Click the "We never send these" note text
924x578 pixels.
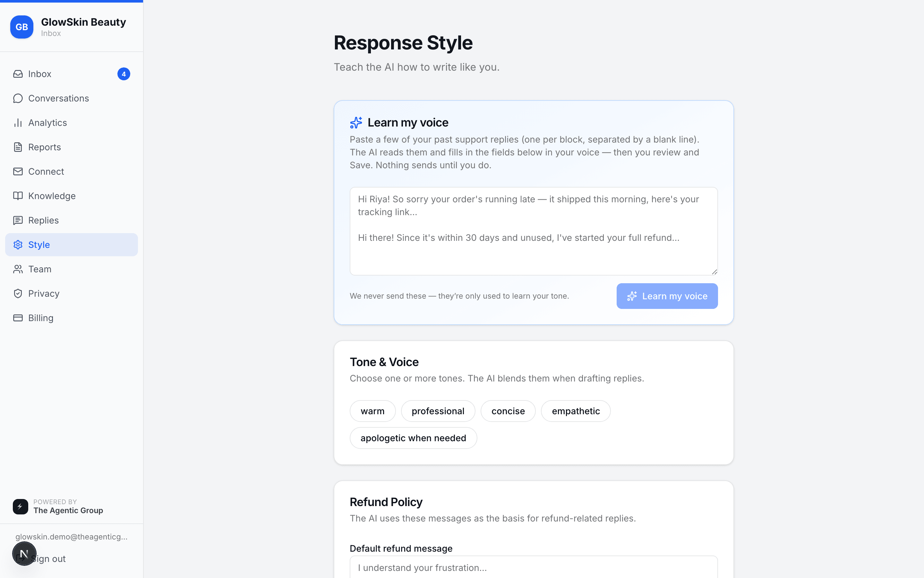[459, 296]
